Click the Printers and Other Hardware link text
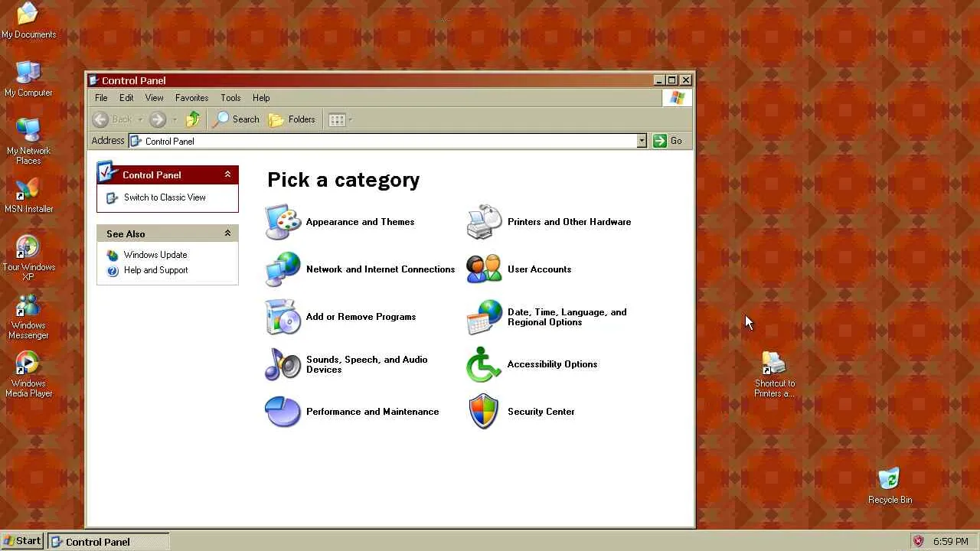The image size is (980, 551). tap(569, 222)
